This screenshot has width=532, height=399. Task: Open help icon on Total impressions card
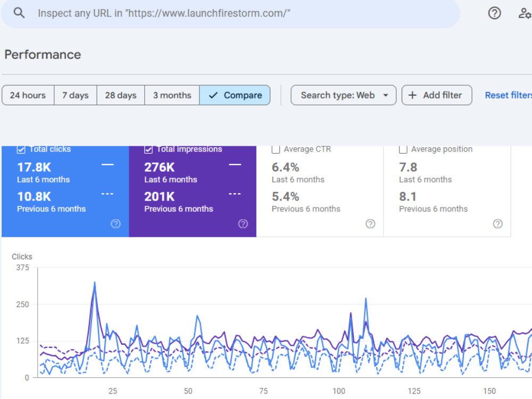243,224
